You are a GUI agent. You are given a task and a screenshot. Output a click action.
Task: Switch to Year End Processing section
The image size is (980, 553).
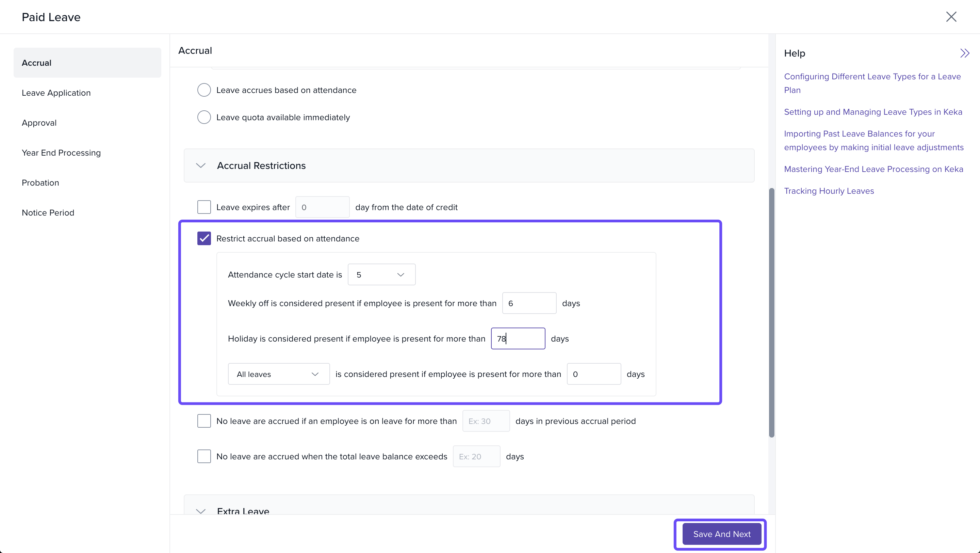61,153
